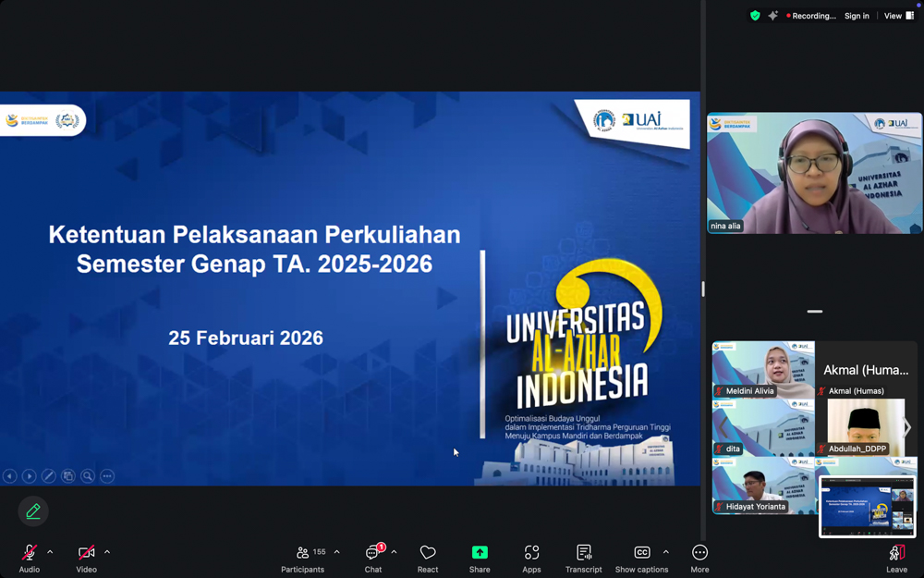
Task: Unmute the microphone with Audio button
Action: (x=30, y=553)
